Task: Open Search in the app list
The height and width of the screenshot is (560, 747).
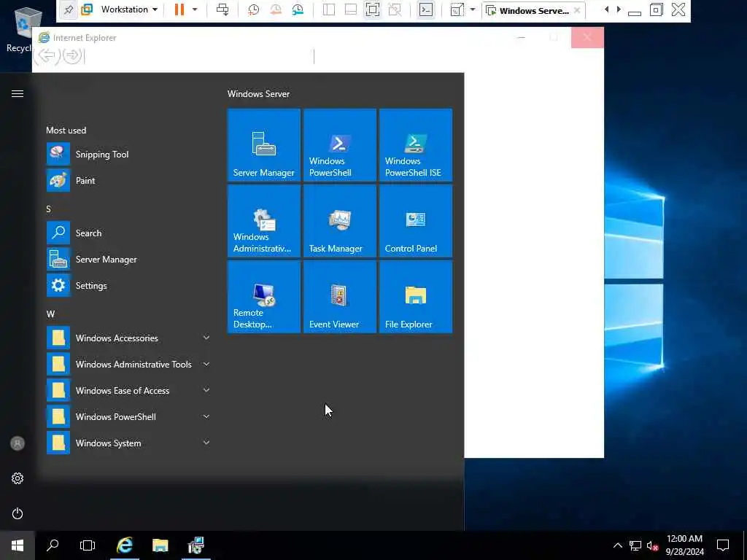Action: [x=128, y=233]
